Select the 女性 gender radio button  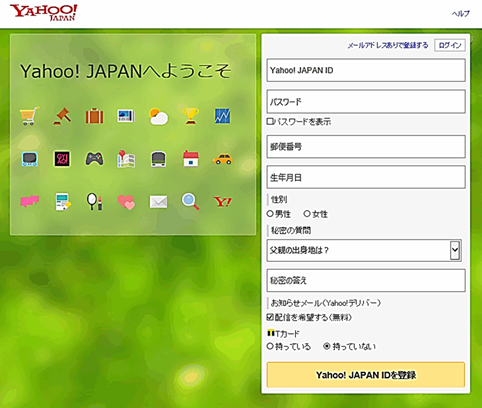[307, 214]
